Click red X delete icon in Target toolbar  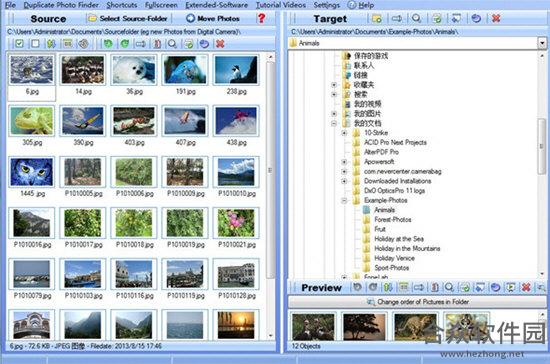click(496, 18)
